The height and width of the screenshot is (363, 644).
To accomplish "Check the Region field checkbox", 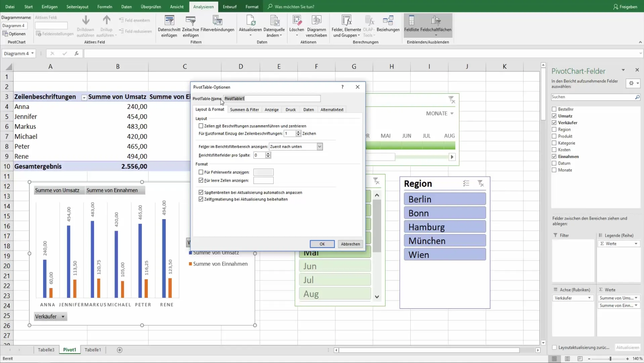I will (554, 129).
